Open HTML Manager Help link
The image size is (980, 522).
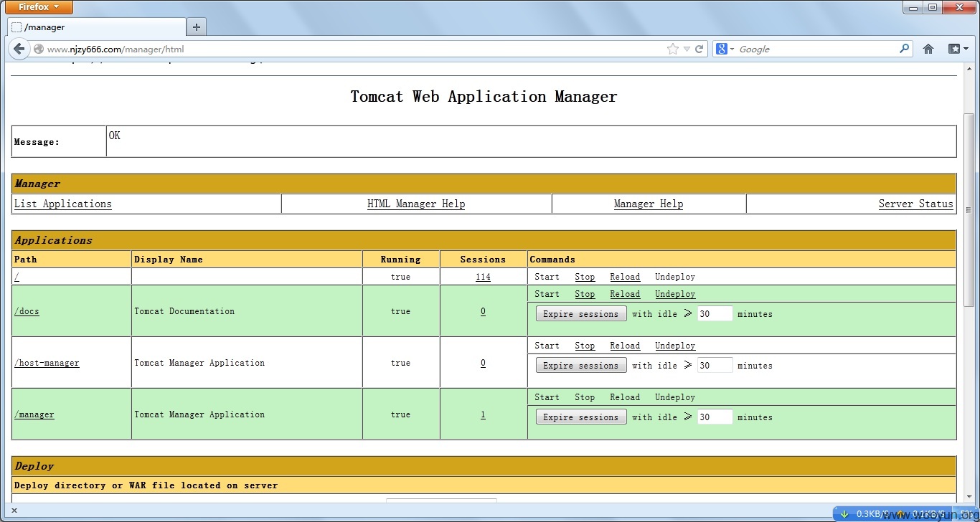click(x=416, y=204)
